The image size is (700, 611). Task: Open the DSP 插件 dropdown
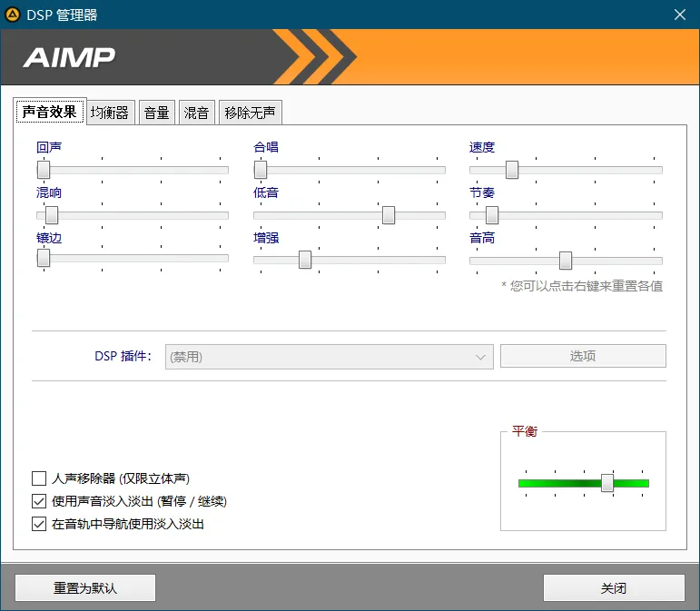pos(329,357)
